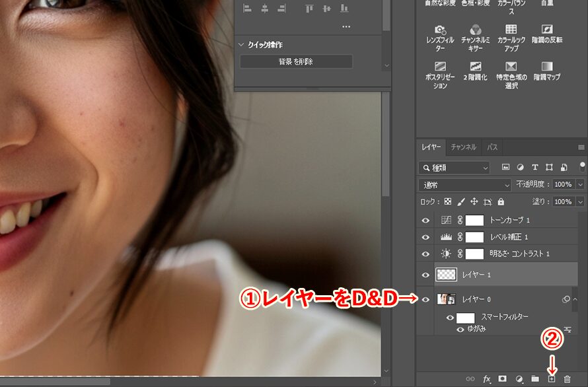The image size is (588, 387).
Task: Open the blend mode dropdown showing 通常
Action: coord(465,185)
